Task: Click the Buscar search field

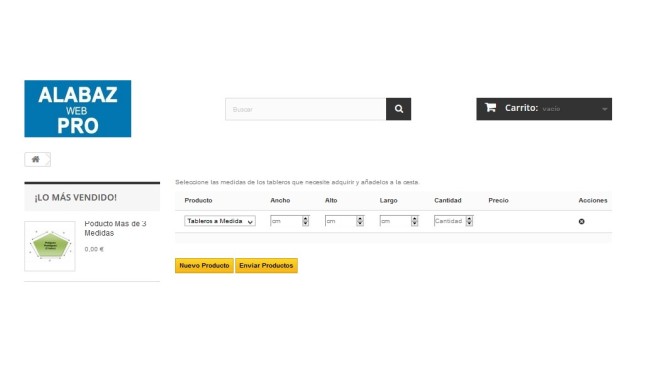Action: coord(306,109)
